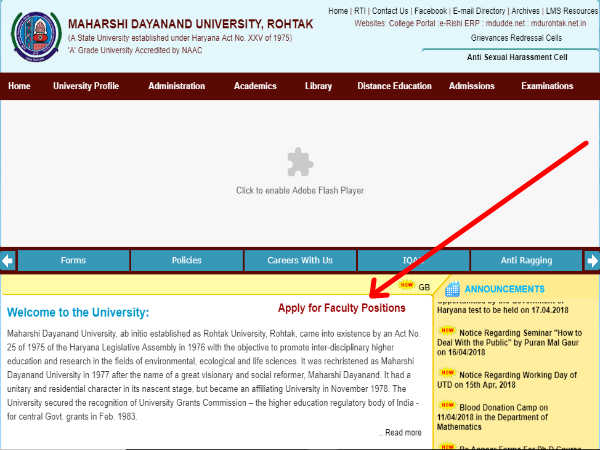Viewport: 600px width, 450px height.
Task: Click NEW badge on Seminar notice
Action: 447,330
